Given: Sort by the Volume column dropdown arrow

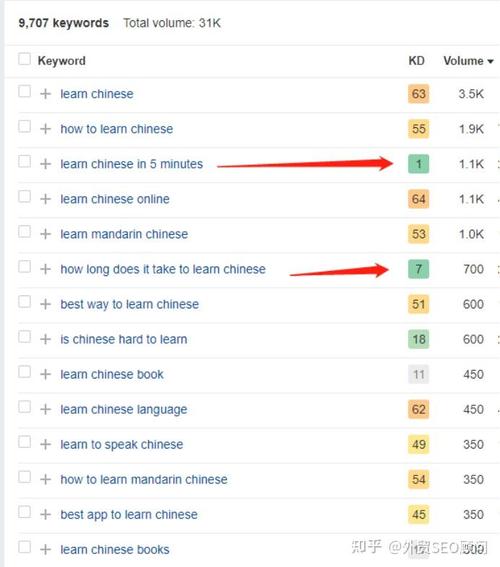Looking at the screenshot, I should (x=491, y=61).
